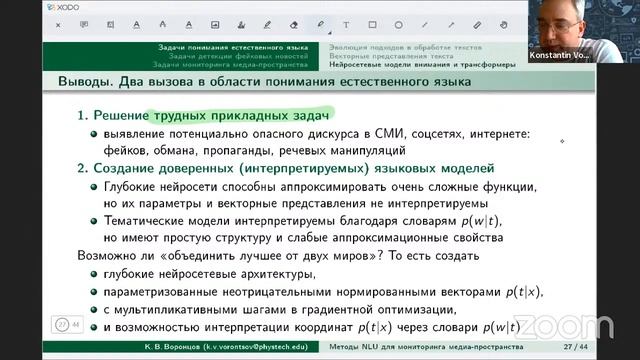Select the arrow drawing tool
This screenshot has width=640, height=360.
point(451,25)
